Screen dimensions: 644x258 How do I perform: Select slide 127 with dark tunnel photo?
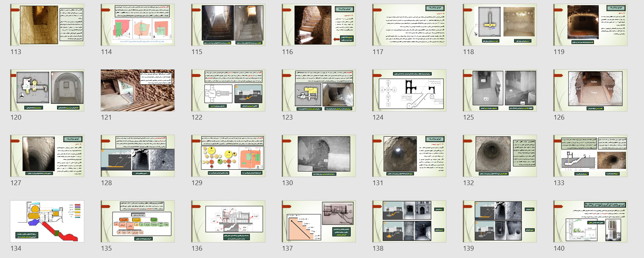point(47,156)
